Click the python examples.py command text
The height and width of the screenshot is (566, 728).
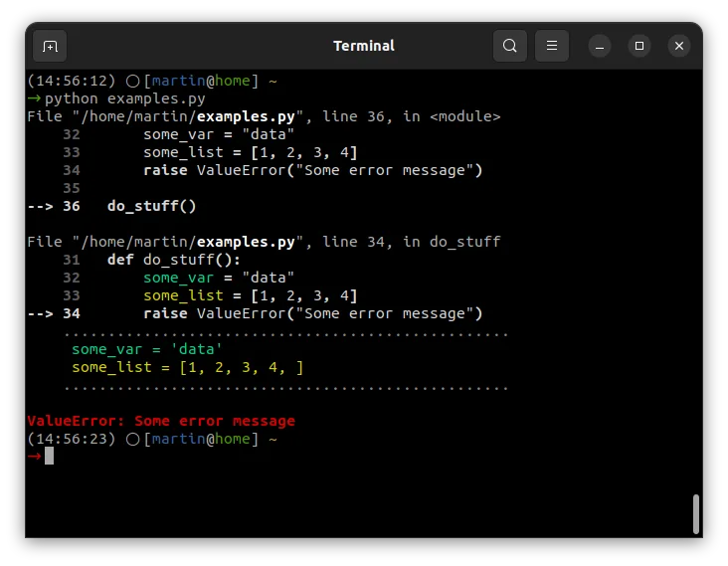pyautogui.click(x=125, y=98)
